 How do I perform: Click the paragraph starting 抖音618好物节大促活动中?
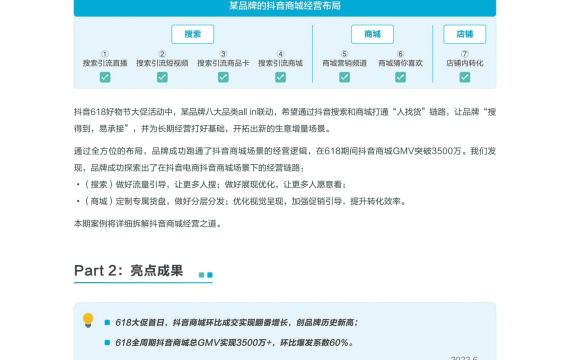click(x=285, y=120)
